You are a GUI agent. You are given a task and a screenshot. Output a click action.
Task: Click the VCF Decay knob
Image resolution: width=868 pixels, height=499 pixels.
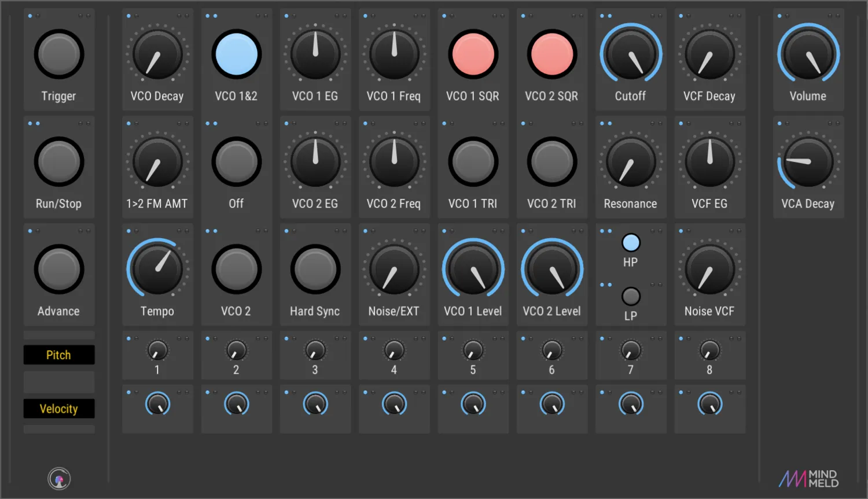coord(710,54)
